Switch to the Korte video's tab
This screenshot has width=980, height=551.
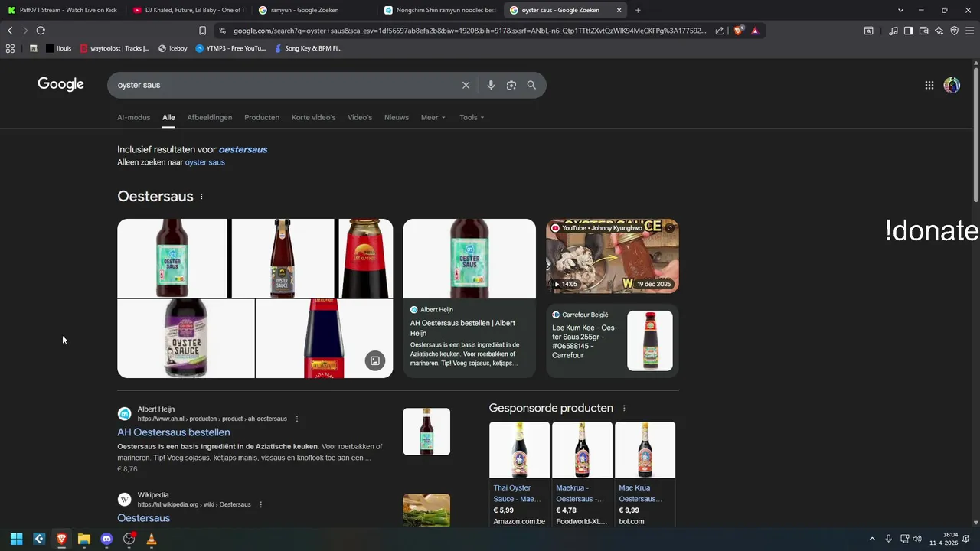click(x=313, y=117)
